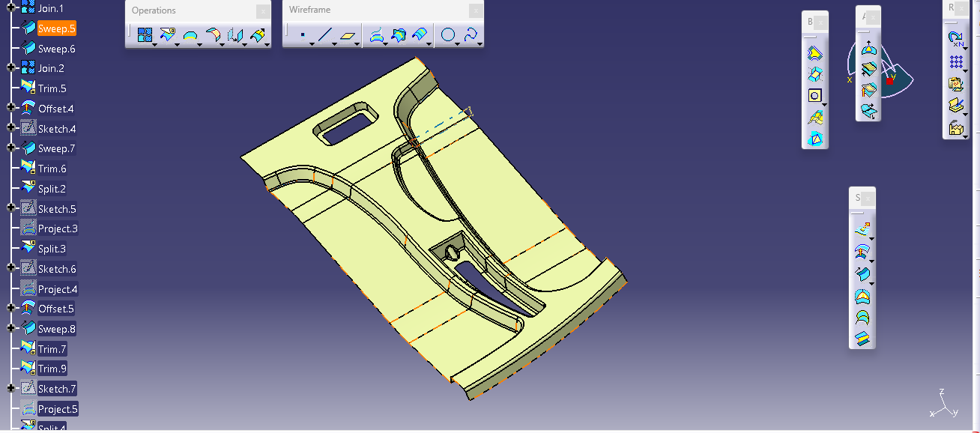Select the Translate tool in Operations toolbar
Screen dimensions: 980x433
point(235,34)
